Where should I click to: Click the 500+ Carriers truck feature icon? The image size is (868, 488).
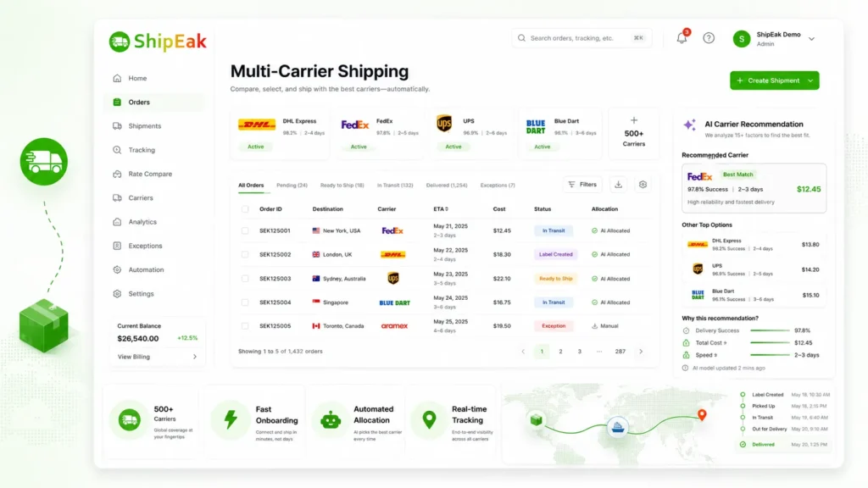129,419
